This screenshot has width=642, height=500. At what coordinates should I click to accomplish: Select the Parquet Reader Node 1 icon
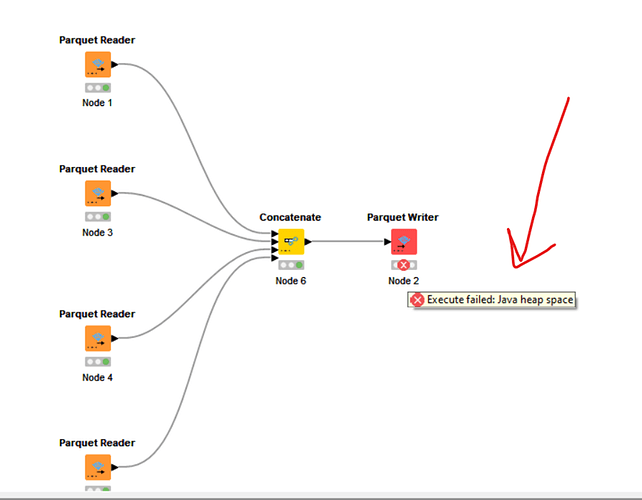tap(97, 65)
